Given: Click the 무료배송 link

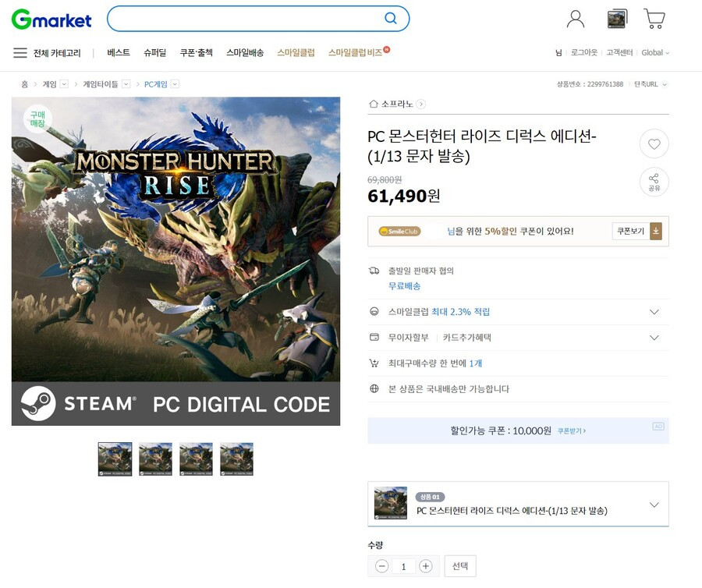Looking at the screenshot, I should point(404,286).
